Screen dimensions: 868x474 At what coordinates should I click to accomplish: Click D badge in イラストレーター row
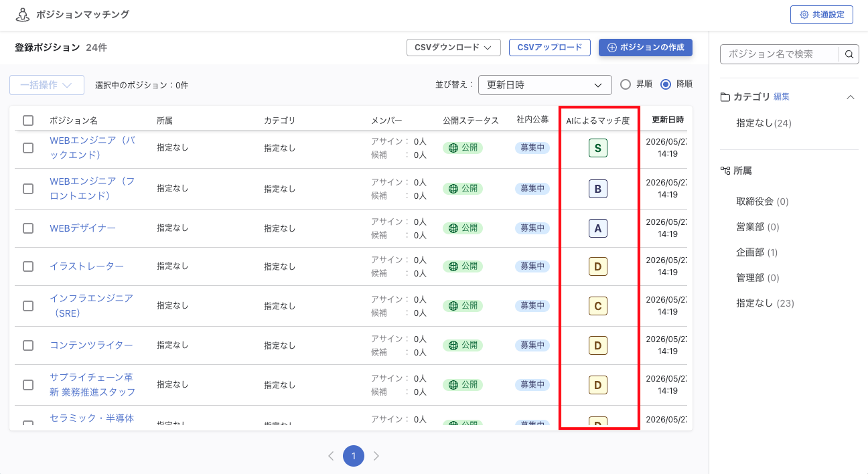tap(598, 266)
